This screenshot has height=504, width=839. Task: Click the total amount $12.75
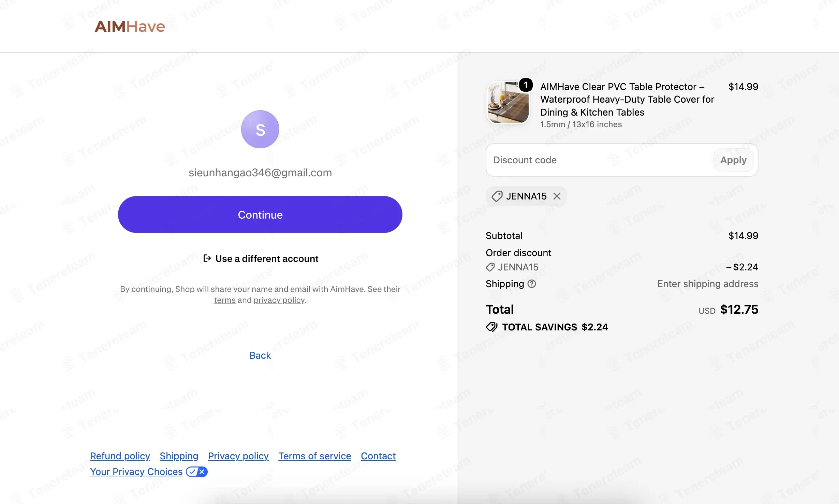click(739, 309)
